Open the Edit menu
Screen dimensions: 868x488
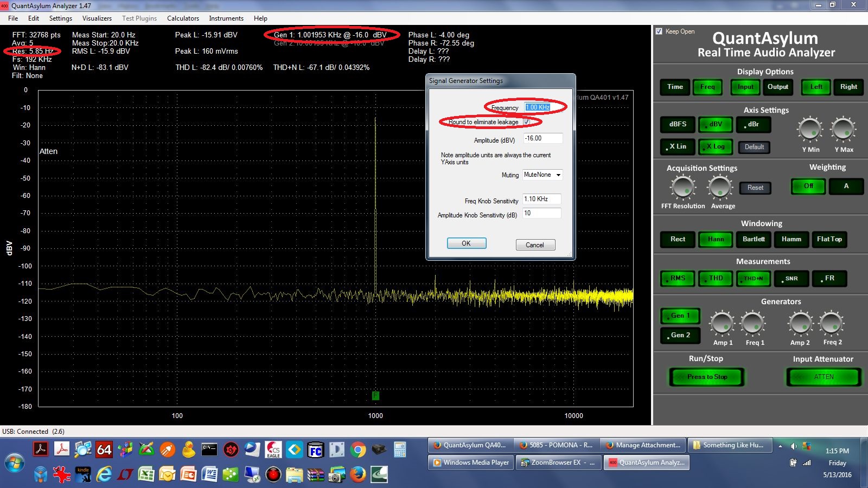[34, 18]
